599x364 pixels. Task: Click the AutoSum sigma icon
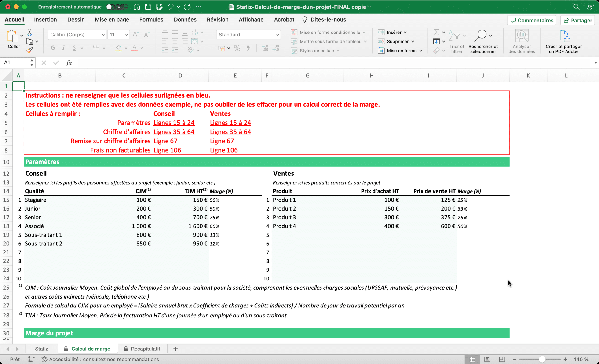pos(436,32)
